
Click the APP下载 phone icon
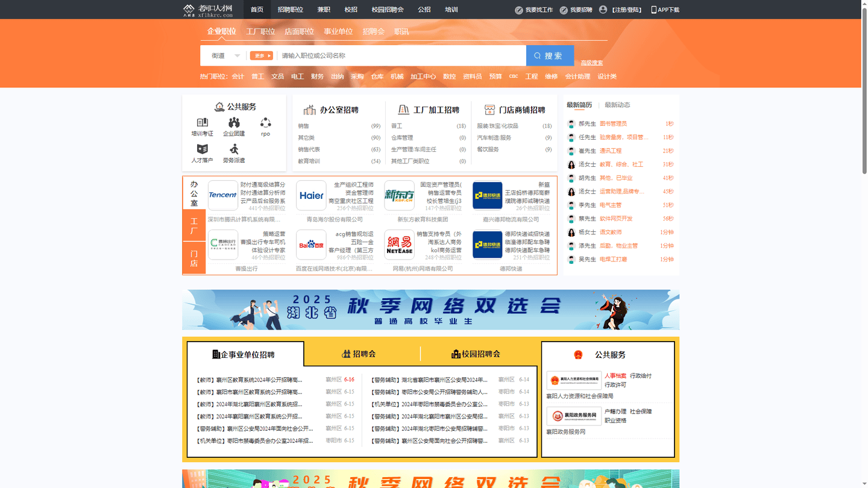click(654, 10)
